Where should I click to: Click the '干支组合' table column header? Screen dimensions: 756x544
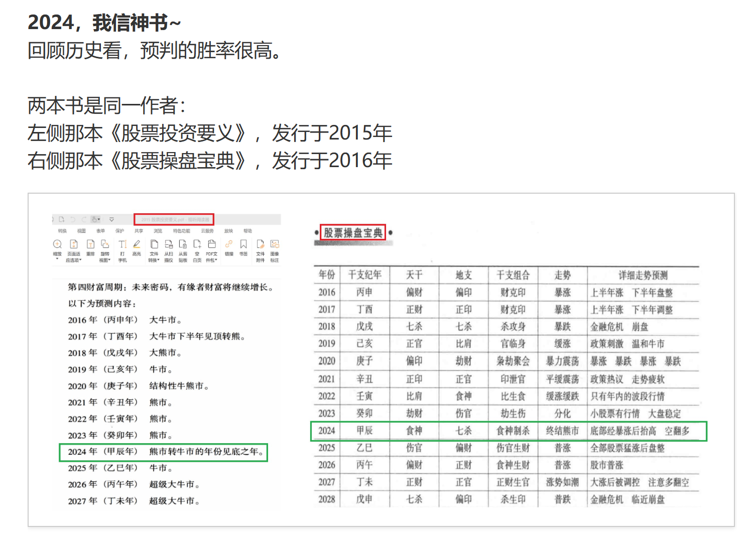click(513, 275)
